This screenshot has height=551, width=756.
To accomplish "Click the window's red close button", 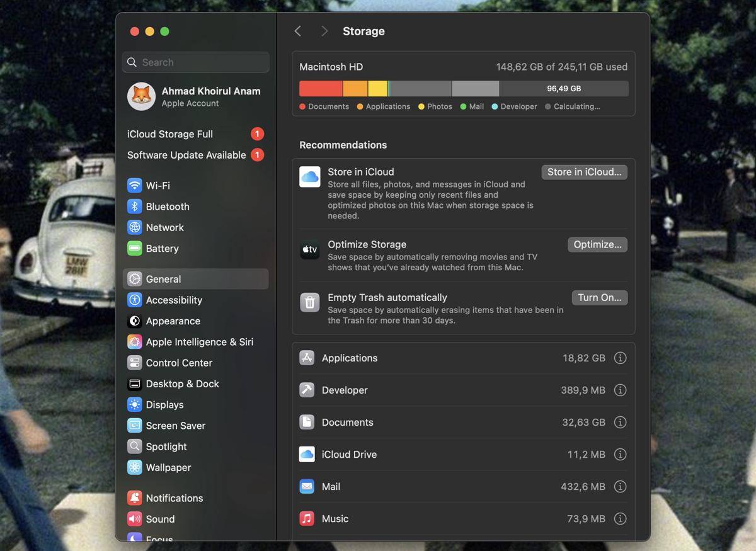I will (x=134, y=31).
